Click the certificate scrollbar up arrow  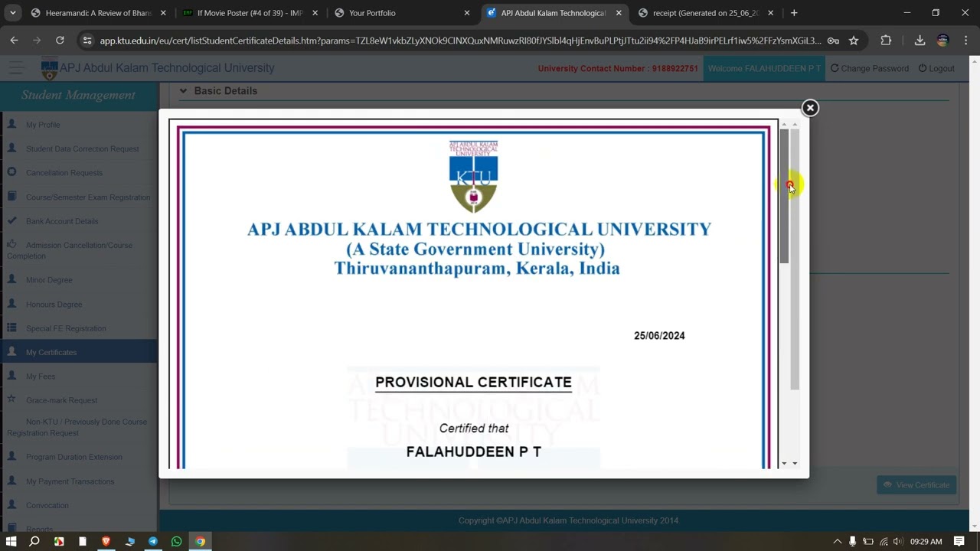pyautogui.click(x=784, y=124)
